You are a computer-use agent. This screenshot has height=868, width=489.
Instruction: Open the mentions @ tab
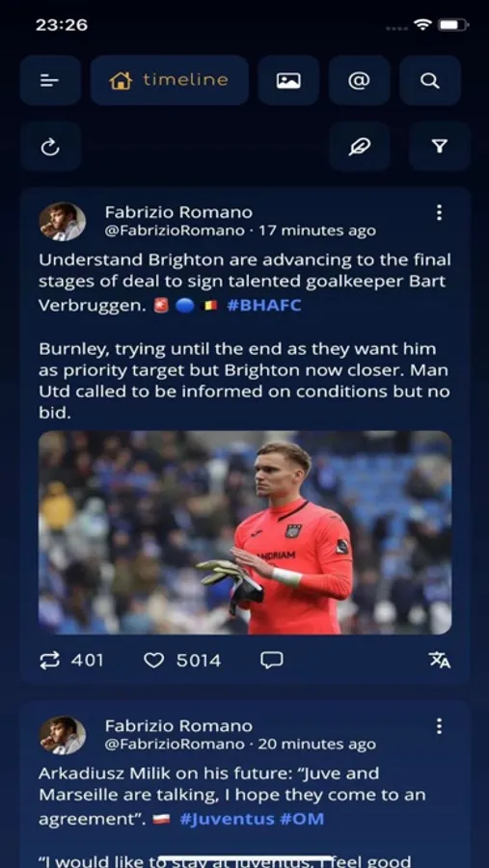click(x=359, y=80)
